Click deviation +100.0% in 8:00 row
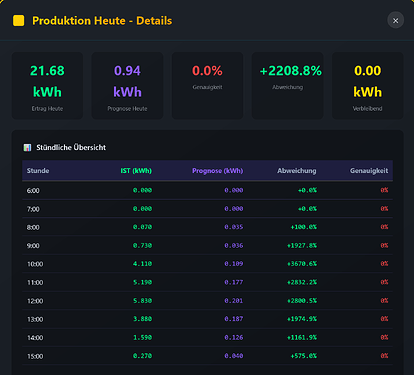Viewport: 414px width, 375px height. (304, 227)
